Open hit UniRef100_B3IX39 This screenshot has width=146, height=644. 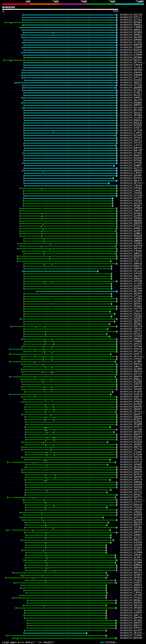tap(131, 15)
